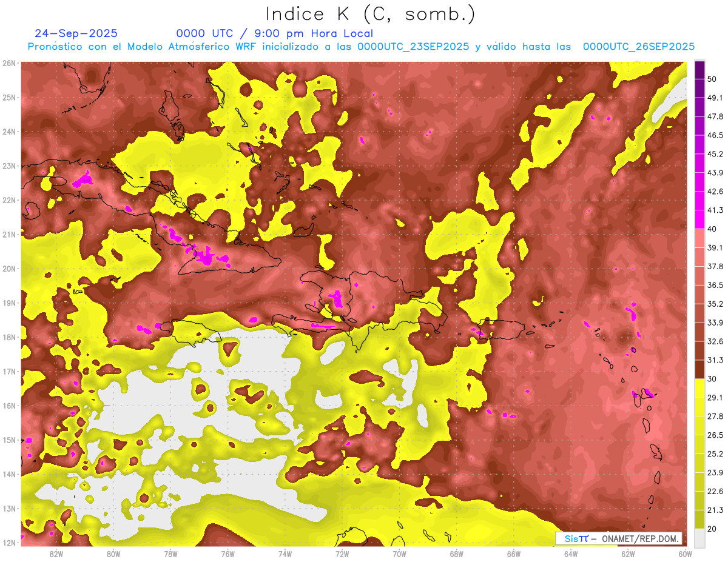Click the colorbar value '49.1'

[715, 98]
